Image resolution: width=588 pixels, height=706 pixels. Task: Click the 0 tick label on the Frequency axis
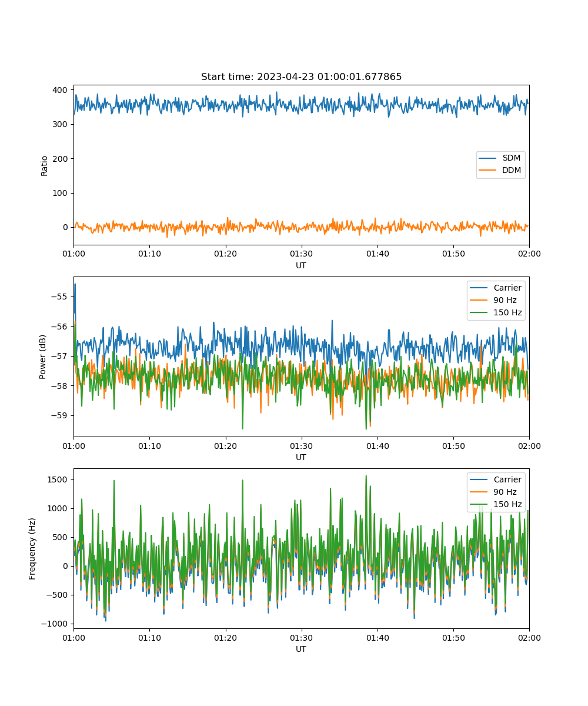66,566
